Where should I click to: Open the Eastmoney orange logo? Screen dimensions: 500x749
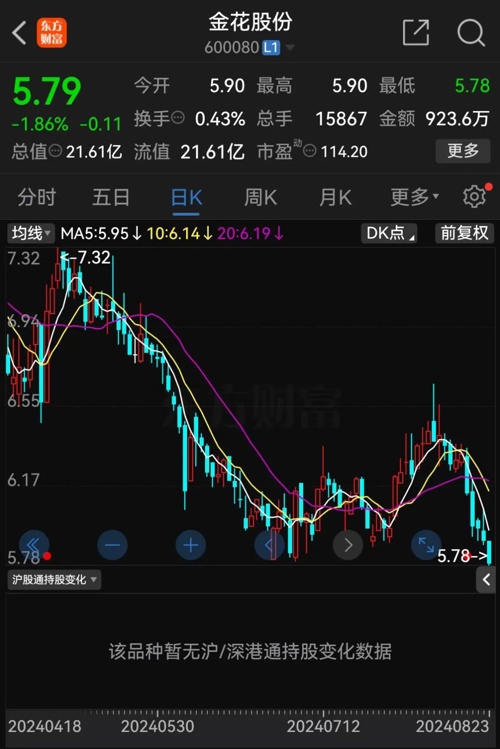click(52, 32)
